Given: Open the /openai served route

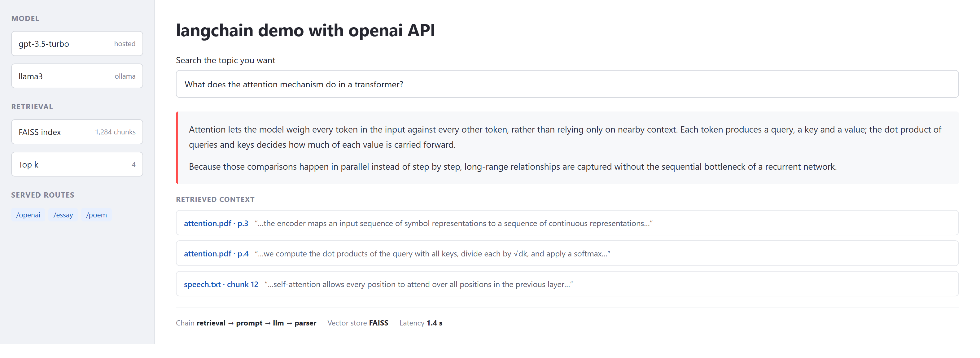Looking at the screenshot, I should [28, 215].
